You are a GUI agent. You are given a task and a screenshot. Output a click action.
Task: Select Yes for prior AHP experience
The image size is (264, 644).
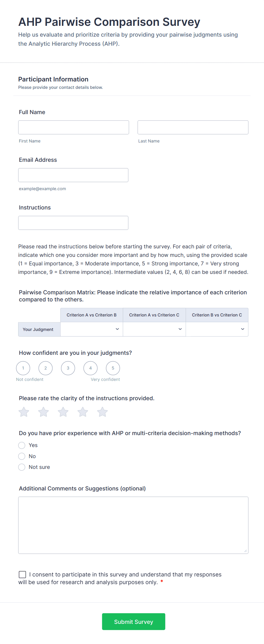pos(22,445)
